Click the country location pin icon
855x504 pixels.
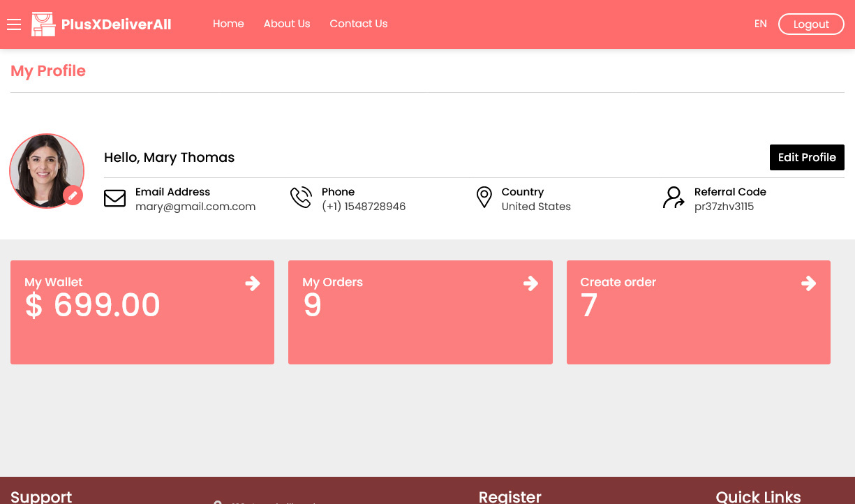coord(484,198)
